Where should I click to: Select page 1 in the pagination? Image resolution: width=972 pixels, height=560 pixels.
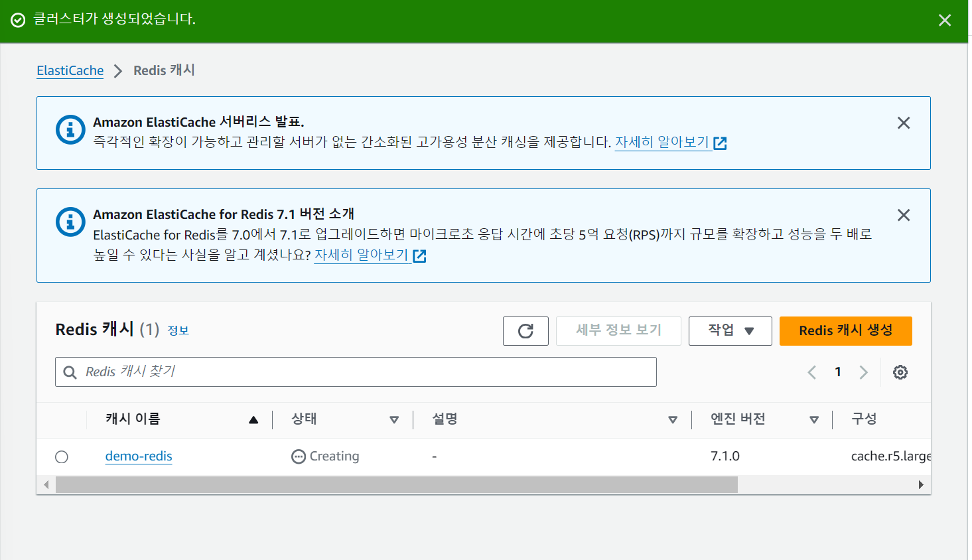pos(838,372)
